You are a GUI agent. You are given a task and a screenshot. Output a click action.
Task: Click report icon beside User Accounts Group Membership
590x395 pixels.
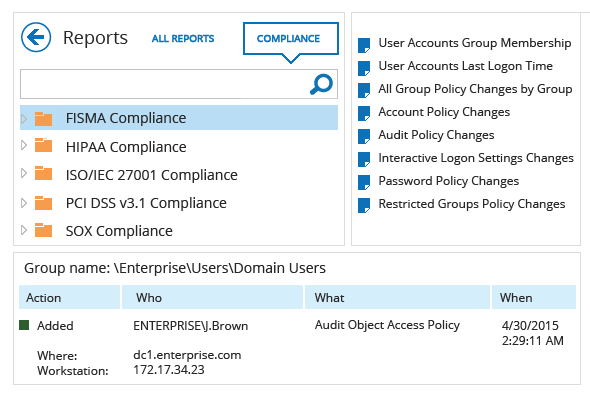point(364,45)
